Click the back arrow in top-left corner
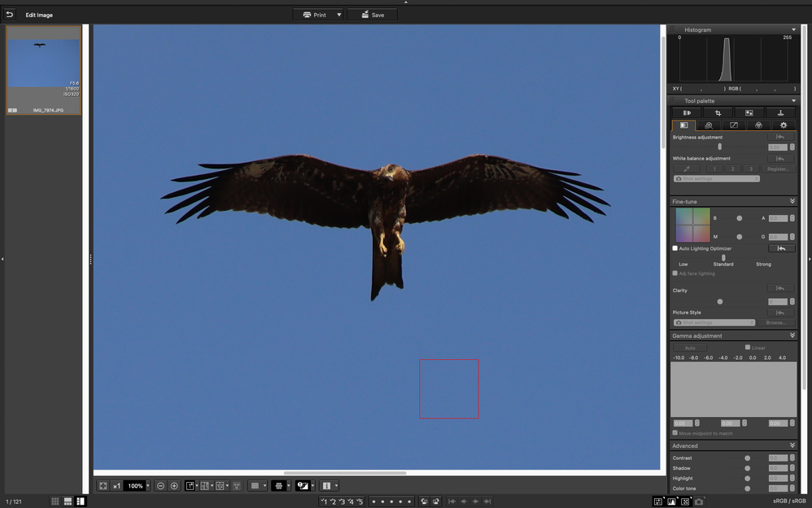The width and height of the screenshot is (812, 508). click(x=10, y=15)
